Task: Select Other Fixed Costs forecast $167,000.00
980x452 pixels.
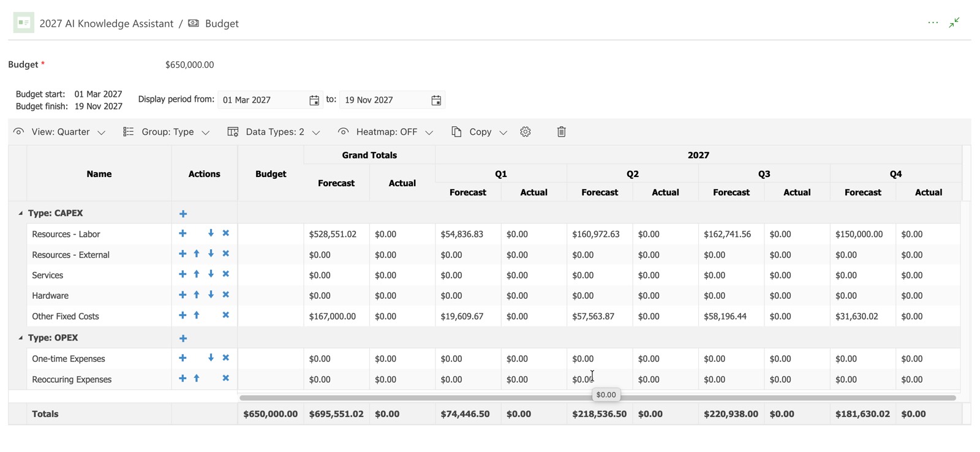Action: 333,316
